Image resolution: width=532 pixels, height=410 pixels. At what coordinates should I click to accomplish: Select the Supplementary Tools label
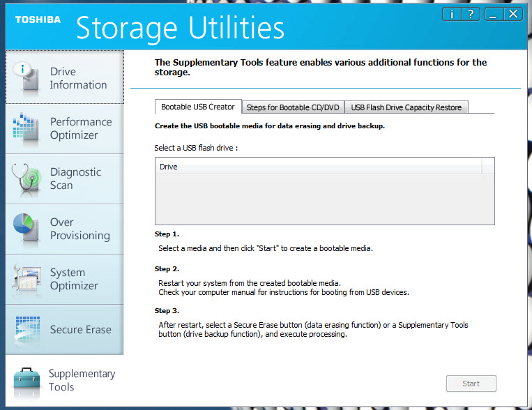coord(82,380)
